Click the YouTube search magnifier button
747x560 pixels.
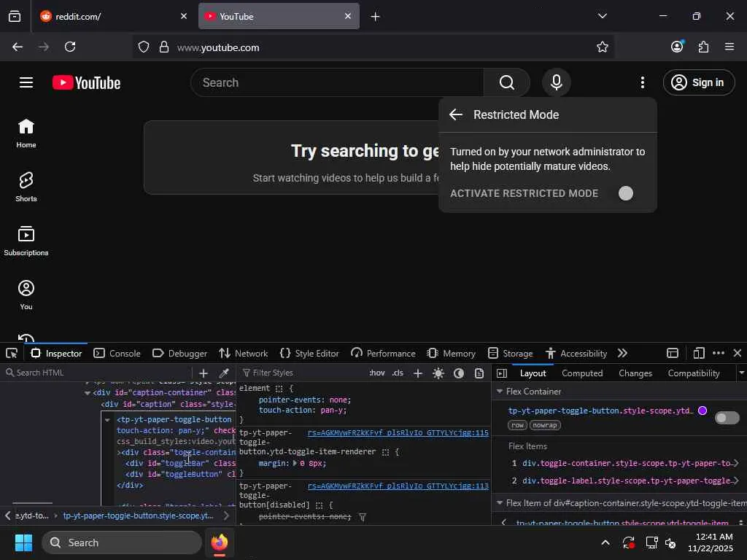coord(507,82)
